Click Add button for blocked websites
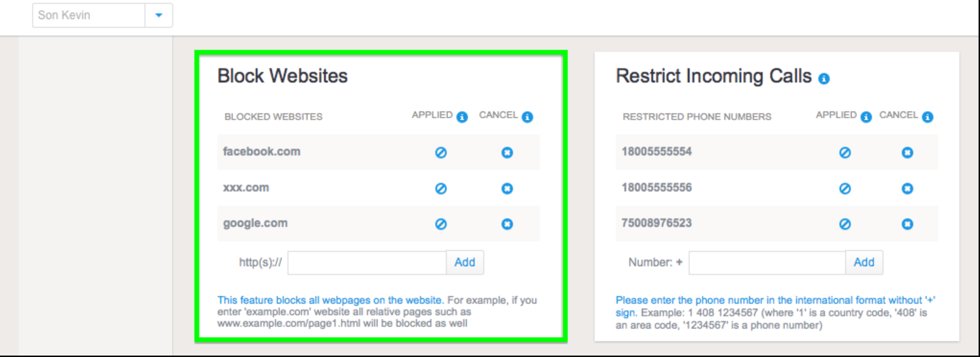Image resolution: width=980 pixels, height=357 pixels. [x=465, y=262]
